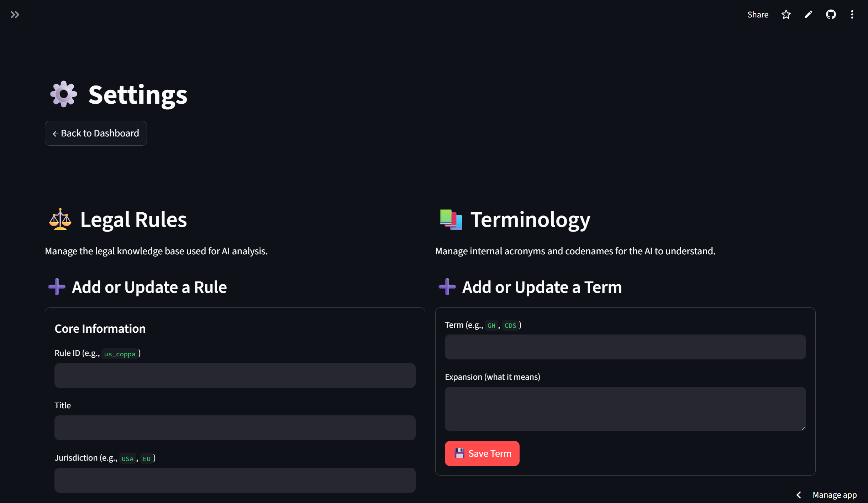Expand the collapsed sidebar with double chevron
Image resolution: width=868 pixels, height=503 pixels.
15,15
